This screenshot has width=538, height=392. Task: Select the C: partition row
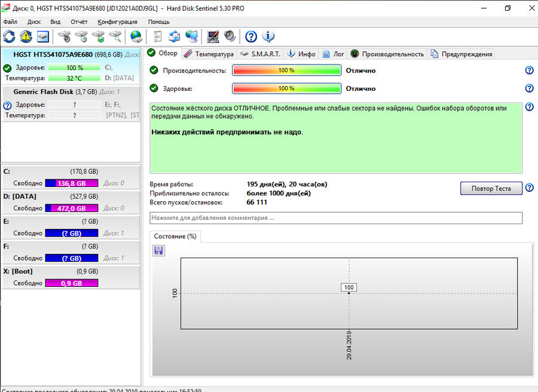[71, 177]
